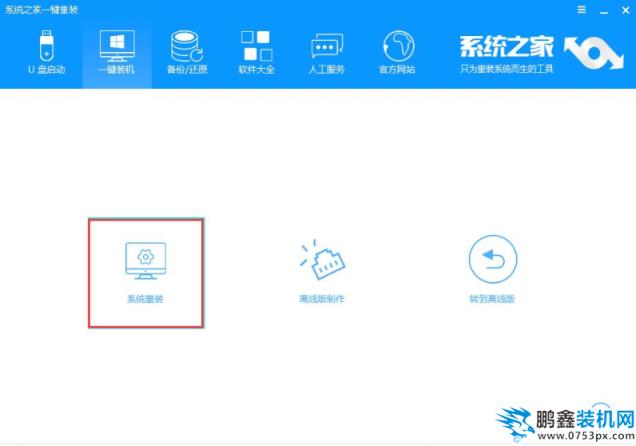This screenshot has height=446, width=636.
Task: Click the 离线版制作 label text
Action: [x=322, y=299]
